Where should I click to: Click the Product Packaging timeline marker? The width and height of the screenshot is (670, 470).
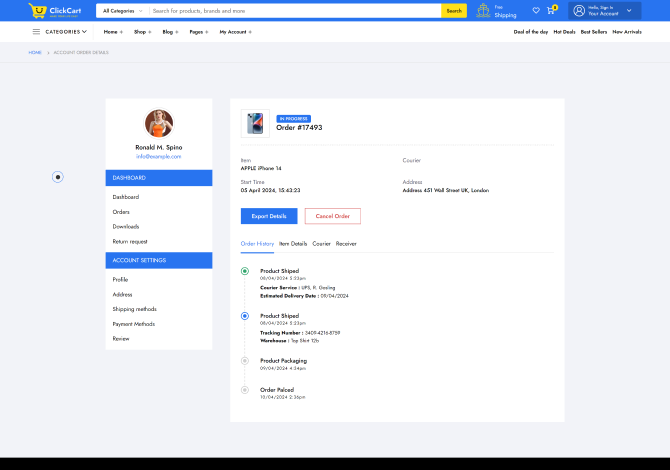pos(245,361)
